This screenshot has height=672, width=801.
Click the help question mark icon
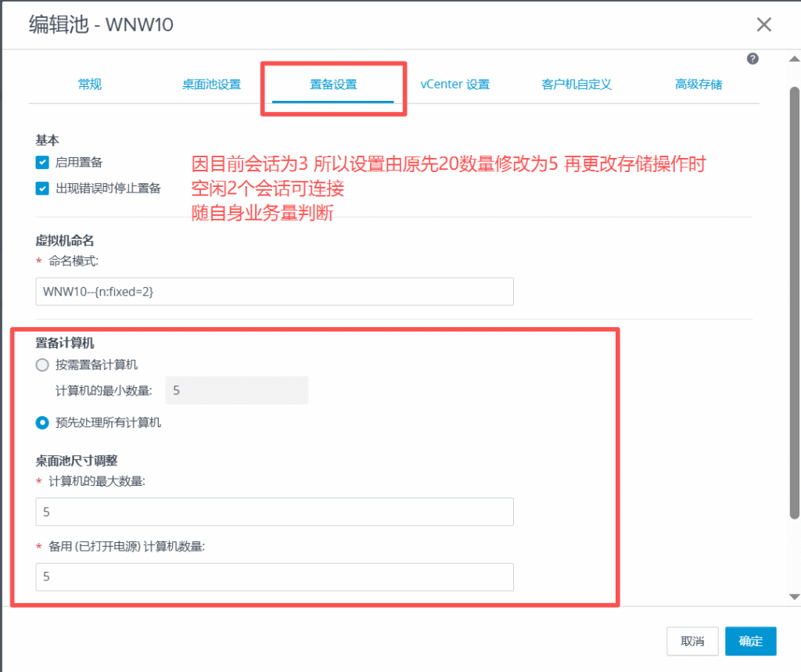point(753,59)
